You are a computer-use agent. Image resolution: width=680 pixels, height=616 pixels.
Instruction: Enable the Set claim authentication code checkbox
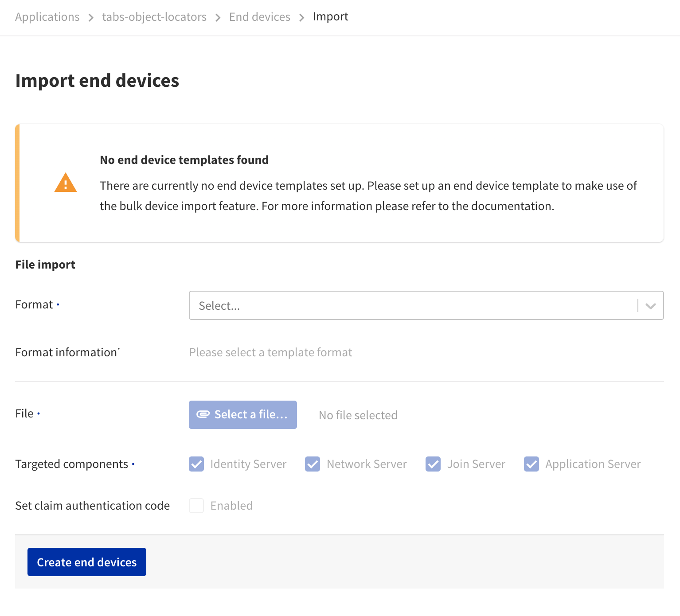point(196,506)
